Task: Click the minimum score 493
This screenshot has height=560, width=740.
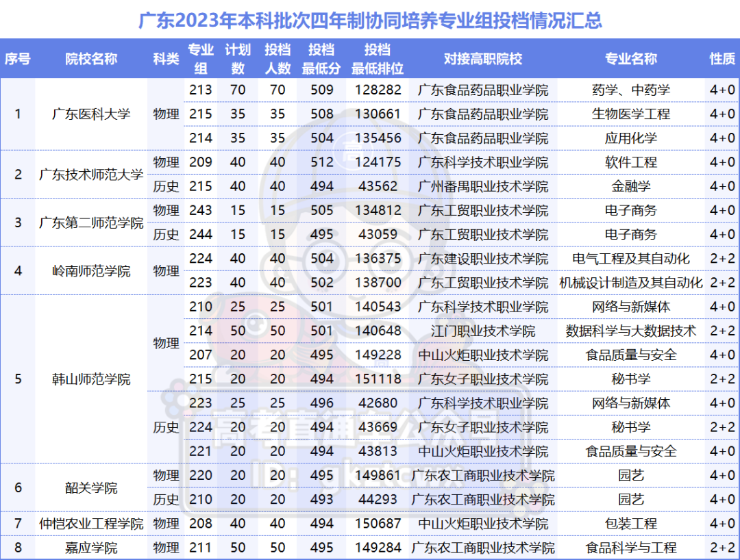Action: pos(322,499)
